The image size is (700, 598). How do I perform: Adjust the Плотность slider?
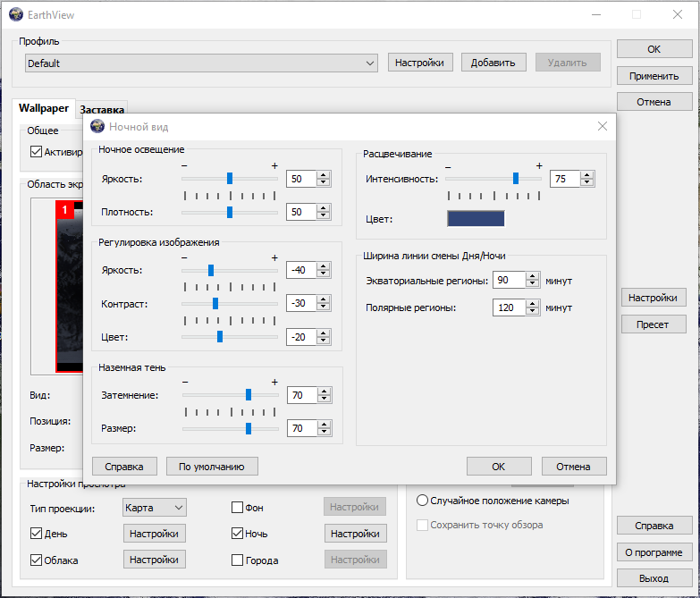point(230,212)
